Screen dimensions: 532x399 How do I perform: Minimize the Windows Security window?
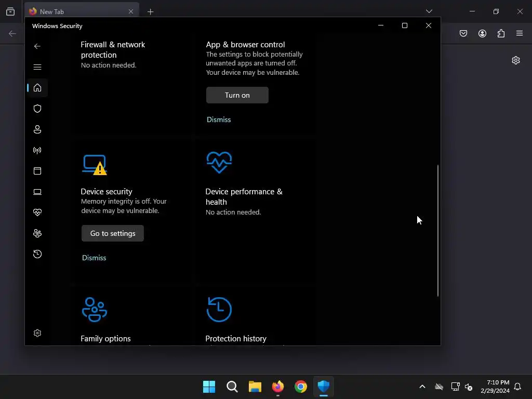(381, 25)
